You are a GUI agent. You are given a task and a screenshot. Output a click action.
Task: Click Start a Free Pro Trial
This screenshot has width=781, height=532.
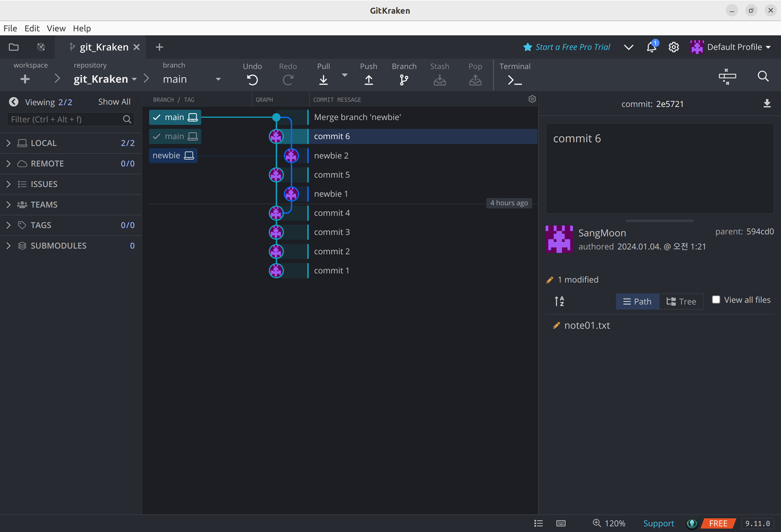[567, 47]
